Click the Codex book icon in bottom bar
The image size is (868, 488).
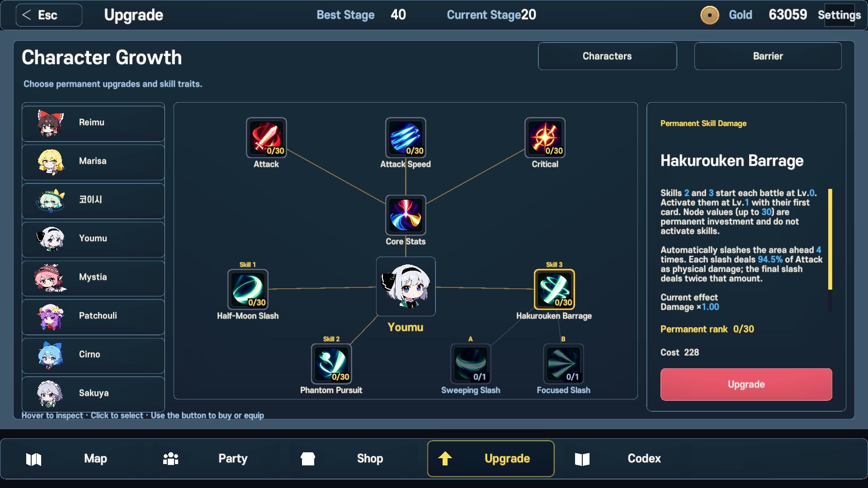coord(582,459)
